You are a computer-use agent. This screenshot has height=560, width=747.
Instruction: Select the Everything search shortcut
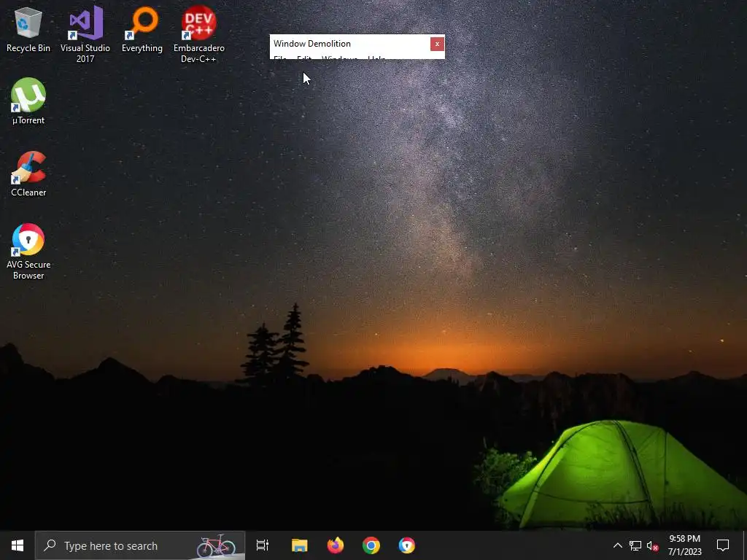(x=142, y=29)
